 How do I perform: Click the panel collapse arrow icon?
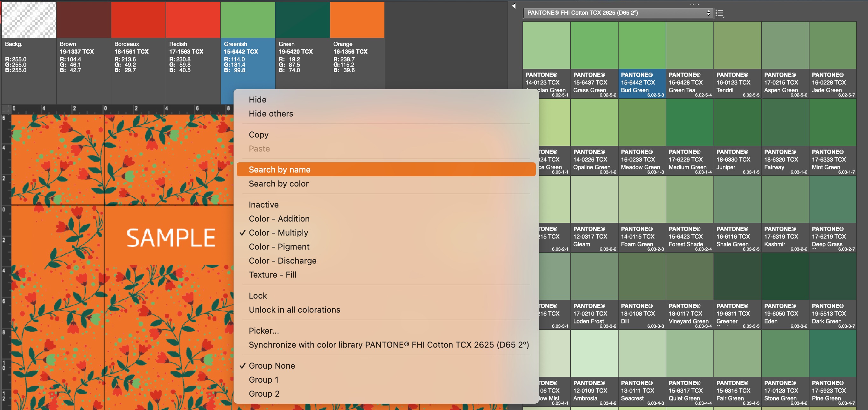(514, 6)
